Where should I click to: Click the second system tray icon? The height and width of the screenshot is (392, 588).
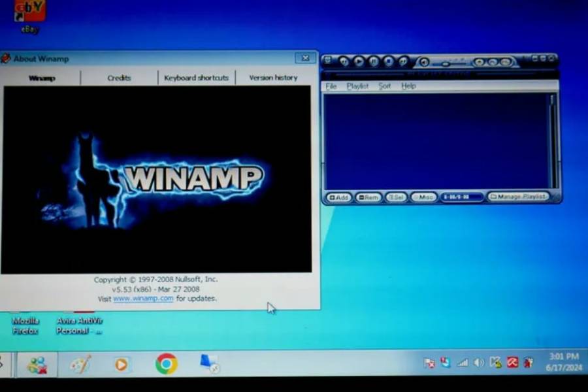446,363
